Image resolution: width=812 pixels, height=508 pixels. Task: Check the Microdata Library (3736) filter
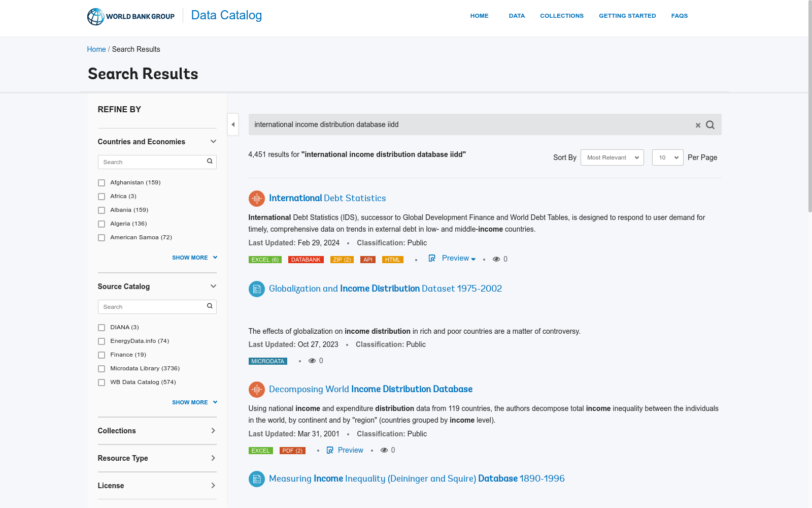click(101, 369)
